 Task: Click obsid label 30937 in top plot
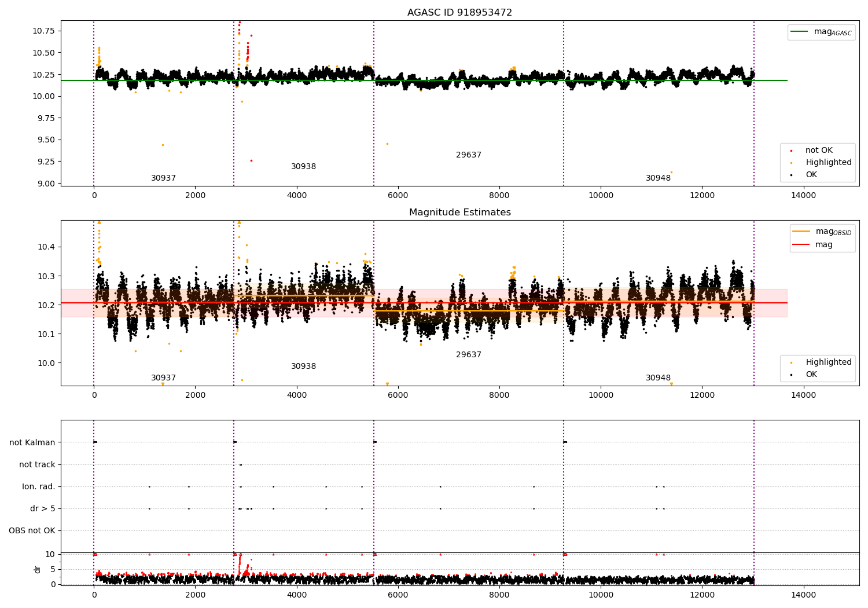pyautogui.click(x=163, y=178)
